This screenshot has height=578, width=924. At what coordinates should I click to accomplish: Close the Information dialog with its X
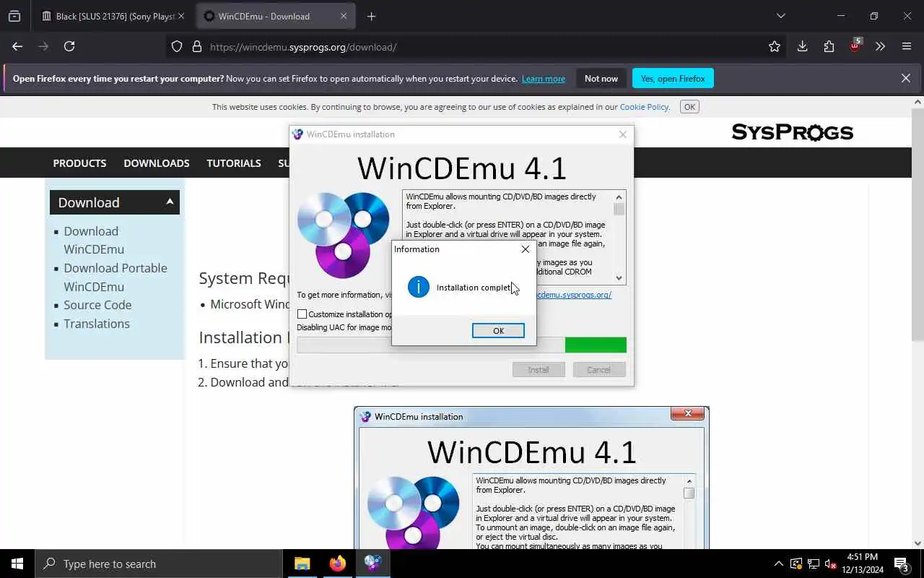pyautogui.click(x=526, y=249)
